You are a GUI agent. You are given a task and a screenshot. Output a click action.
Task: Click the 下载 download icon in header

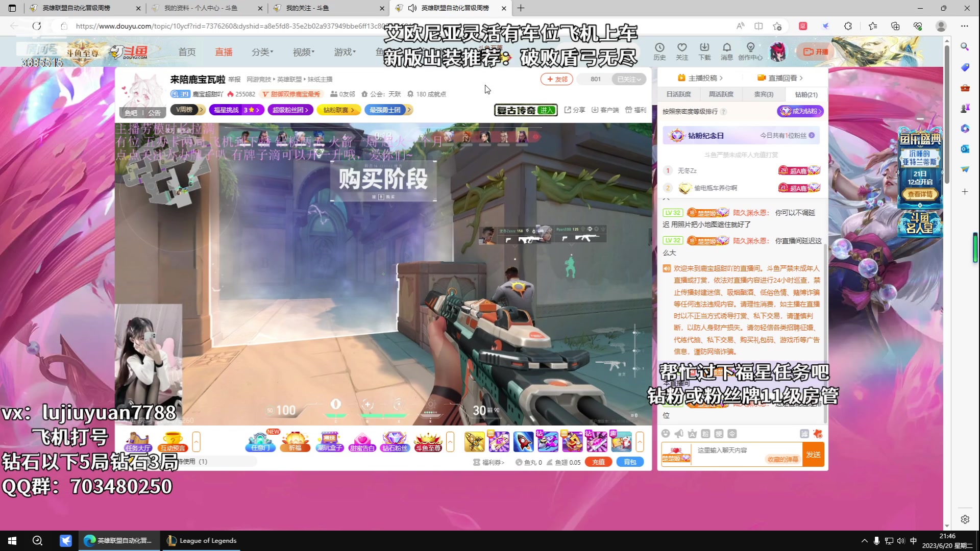coord(704,52)
